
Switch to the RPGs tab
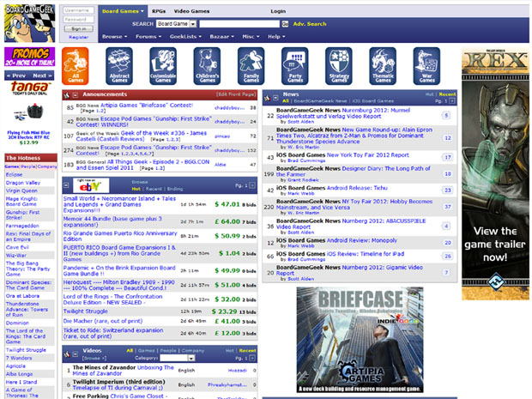pos(159,11)
